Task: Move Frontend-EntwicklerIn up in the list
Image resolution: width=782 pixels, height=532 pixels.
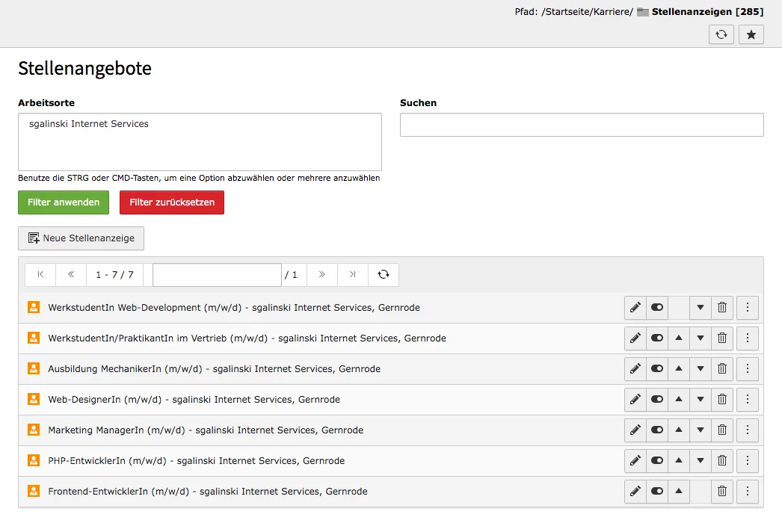Action: (678, 491)
